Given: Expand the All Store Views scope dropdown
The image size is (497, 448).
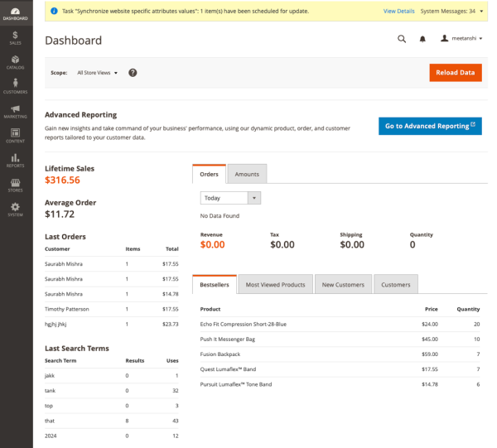Looking at the screenshot, I should (97, 73).
